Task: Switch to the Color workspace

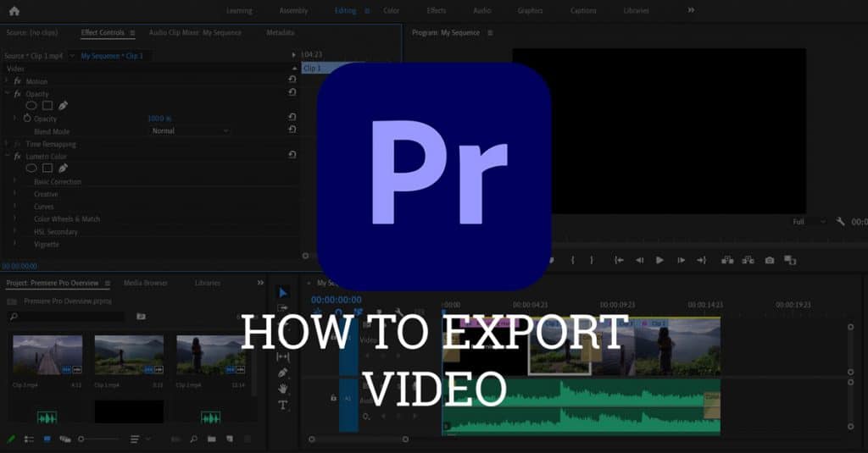Action: 392,10
